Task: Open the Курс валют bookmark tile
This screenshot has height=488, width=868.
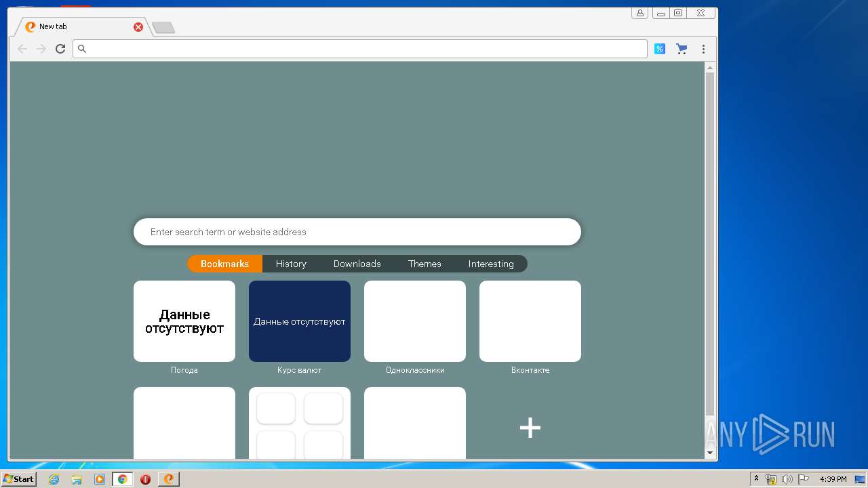Action: (x=300, y=321)
